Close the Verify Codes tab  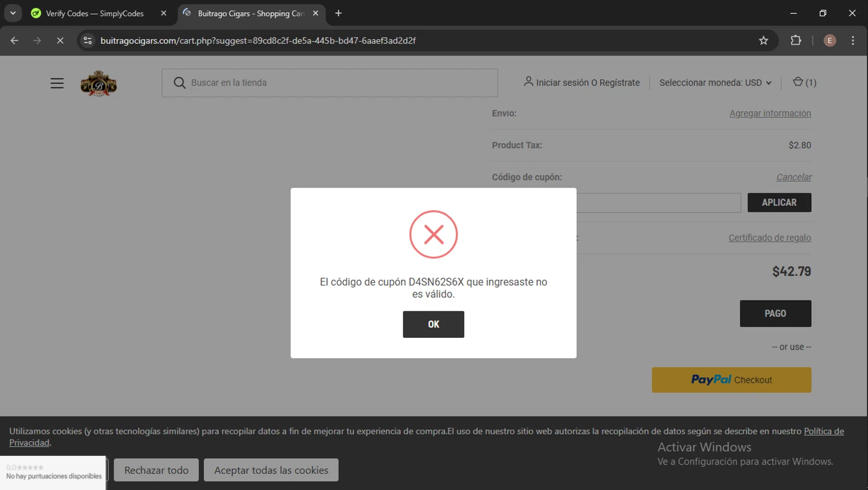coord(164,13)
